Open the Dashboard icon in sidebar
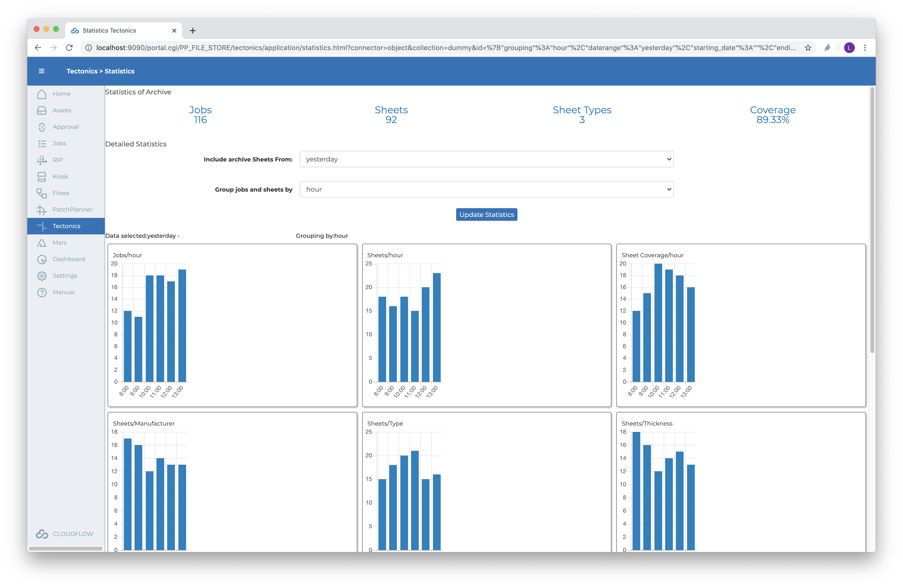The width and height of the screenshot is (903, 588). tap(42, 259)
